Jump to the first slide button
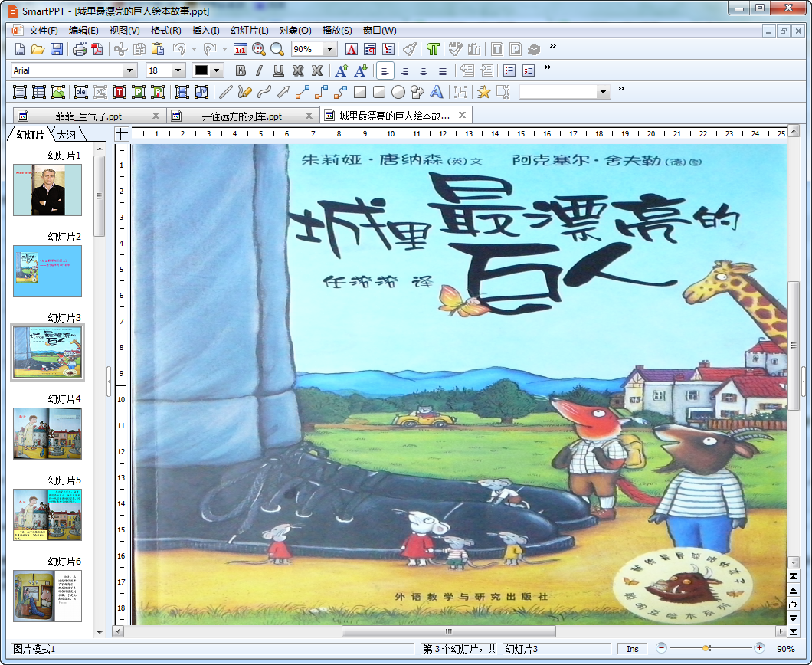The height and width of the screenshot is (665, 812). pos(794,576)
